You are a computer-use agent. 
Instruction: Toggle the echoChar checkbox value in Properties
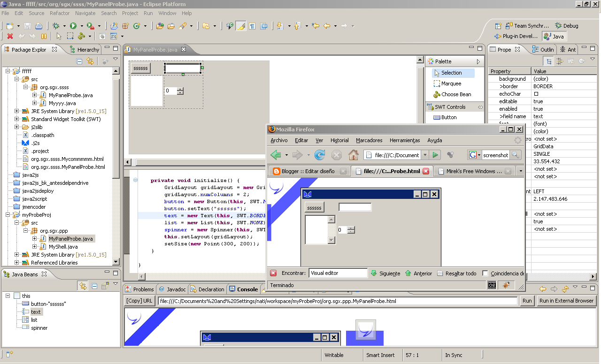pos(536,94)
